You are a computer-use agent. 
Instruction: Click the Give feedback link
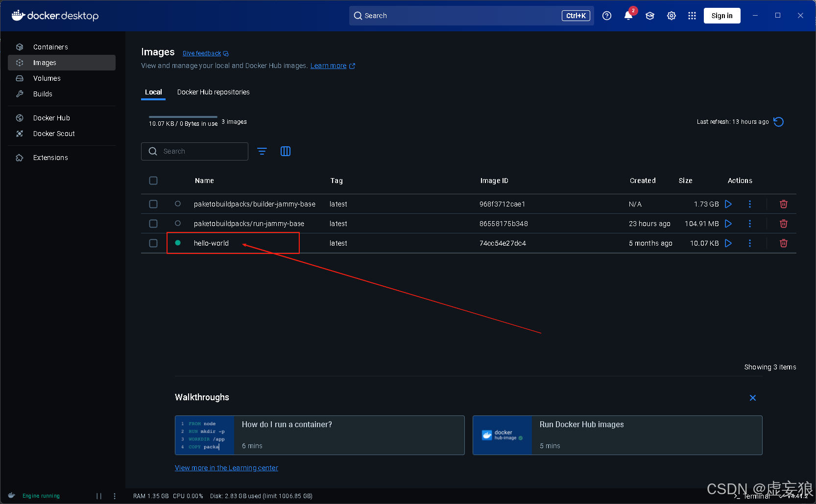coord(205,53)
